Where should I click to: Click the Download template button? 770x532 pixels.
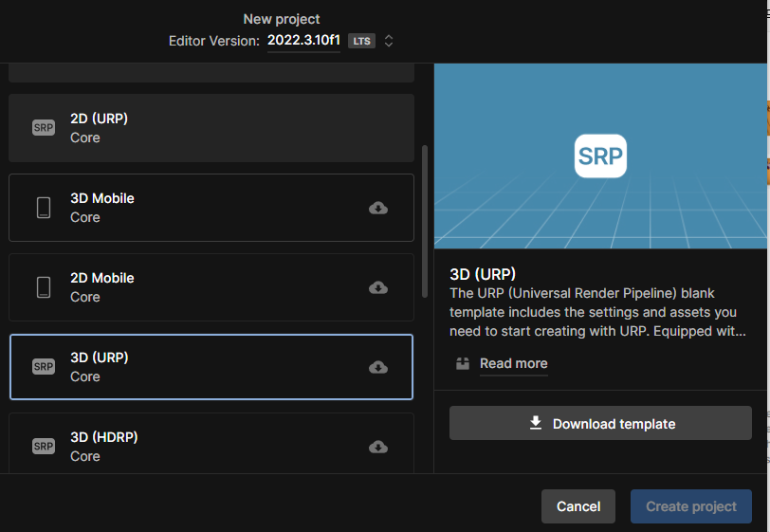(x=600, y=423)
